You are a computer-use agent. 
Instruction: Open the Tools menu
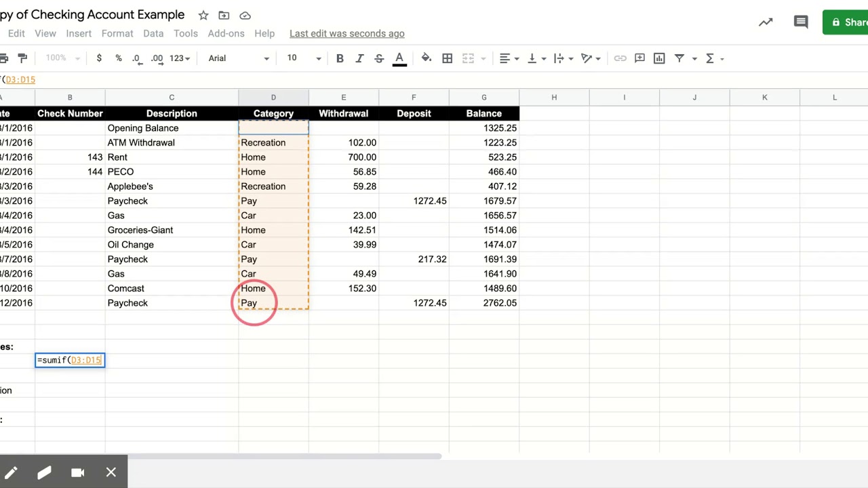click(186, 33)
